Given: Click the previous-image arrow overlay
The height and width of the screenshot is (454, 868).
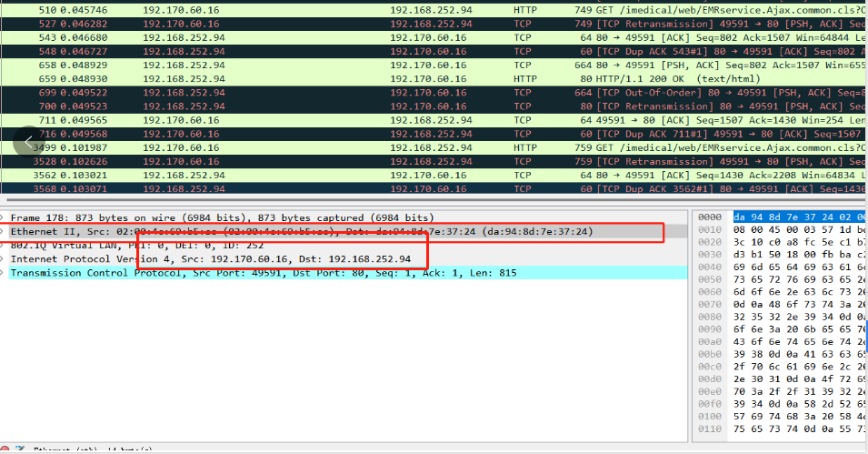Looking at the screenshot, I should point(28,142).
